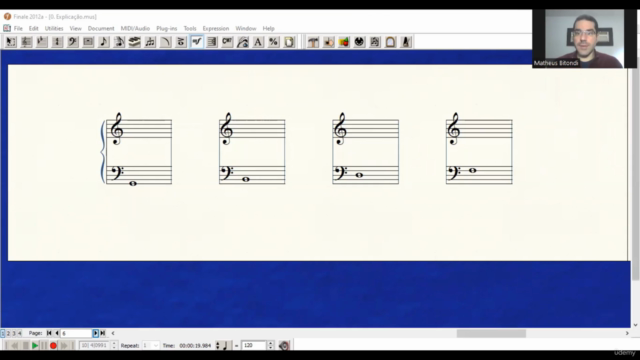Select the Text tool letter A
The image size is (640, 360).
click(258, 42)
